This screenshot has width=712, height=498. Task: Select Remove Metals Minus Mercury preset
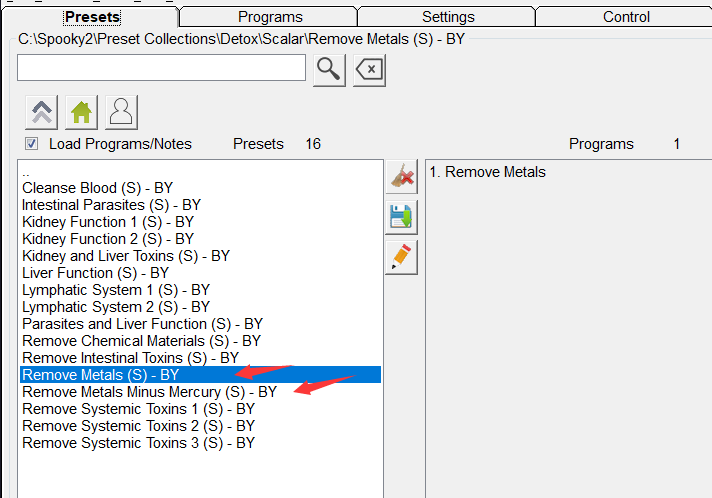click(149, 392)
